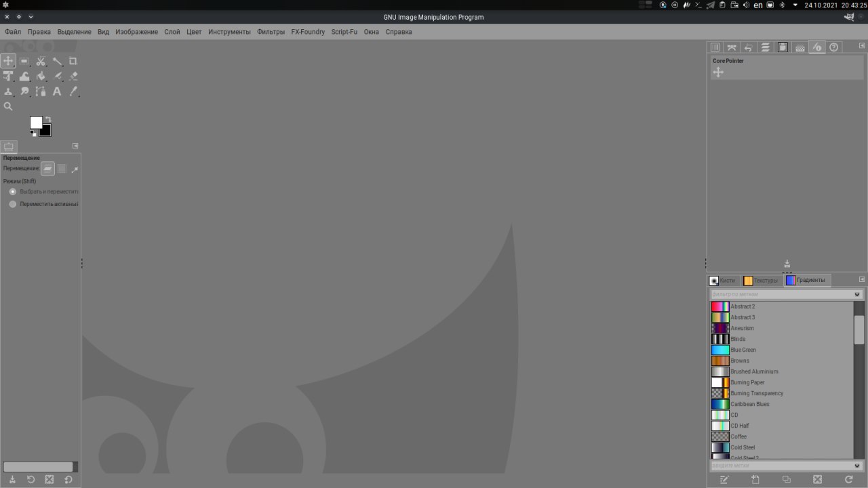The width and height of the screenshot is (868, 488).
Task: Reset tool options to defaults icon
Action: coord(68,479)
